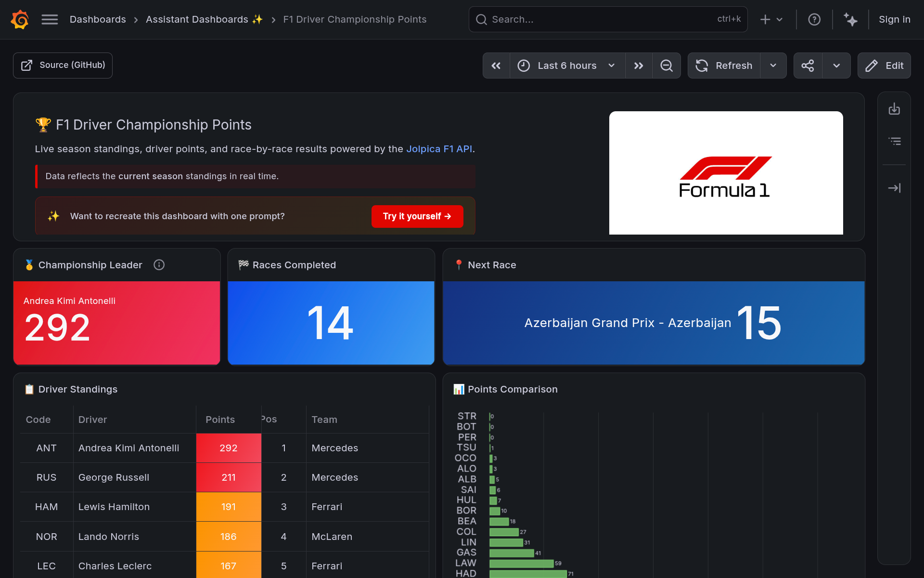Viewport: 924px width, 578px height.
Task: Collapse the right sidebar arrow
Action: pos(894,188)
